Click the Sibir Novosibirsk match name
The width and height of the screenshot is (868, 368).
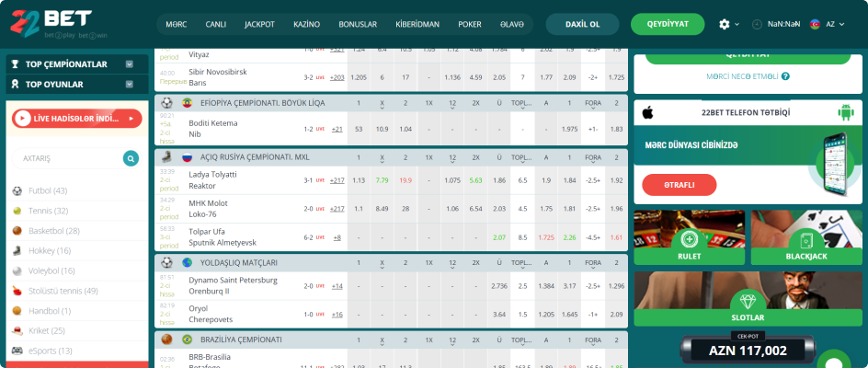218,72
